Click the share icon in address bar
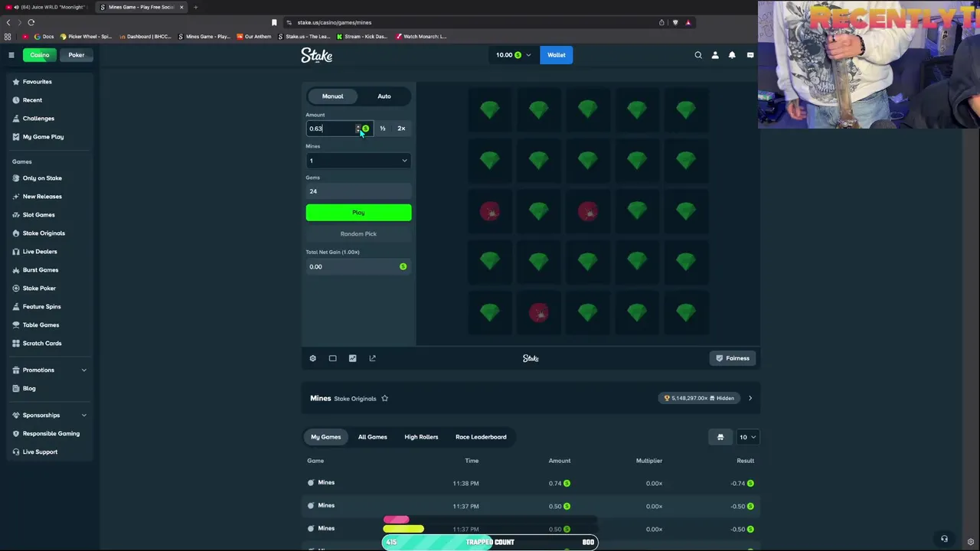This screenshot has height=551, width=980. coord(661,22)
